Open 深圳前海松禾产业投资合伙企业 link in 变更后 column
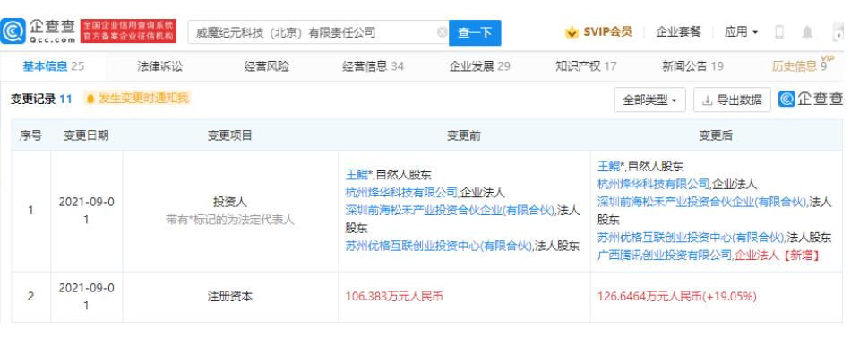The width and height of the screenshot is (868, 339). (702, 202)
